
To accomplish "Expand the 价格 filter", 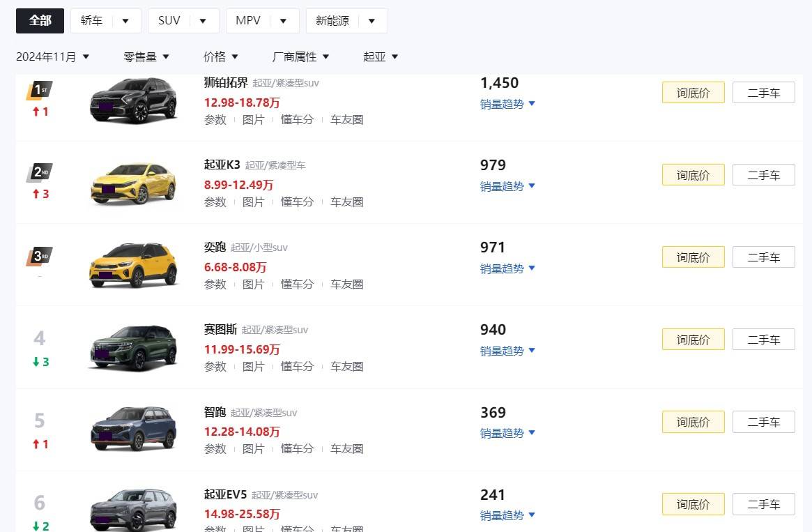I will click(220, 57).
